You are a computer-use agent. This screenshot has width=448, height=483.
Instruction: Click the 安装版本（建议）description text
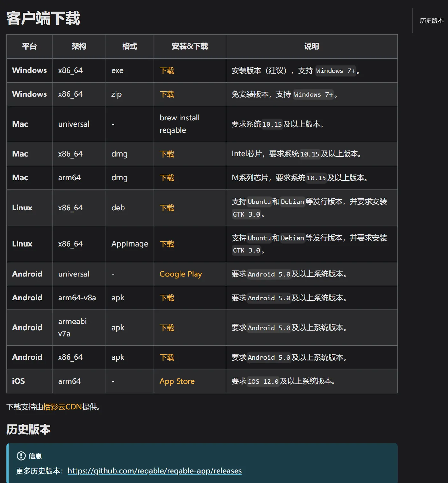click(296, 70)
